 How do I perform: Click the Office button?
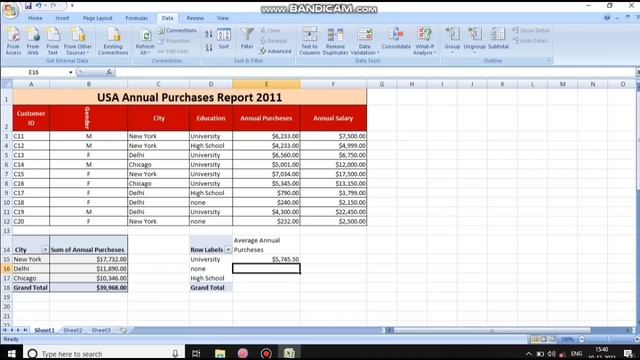coord(10,10)
